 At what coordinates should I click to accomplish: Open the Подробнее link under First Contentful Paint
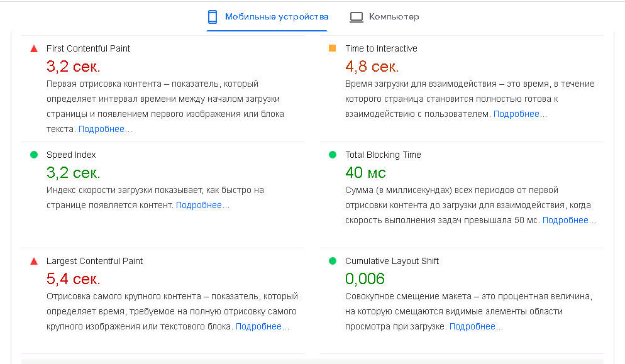(105, 129)
